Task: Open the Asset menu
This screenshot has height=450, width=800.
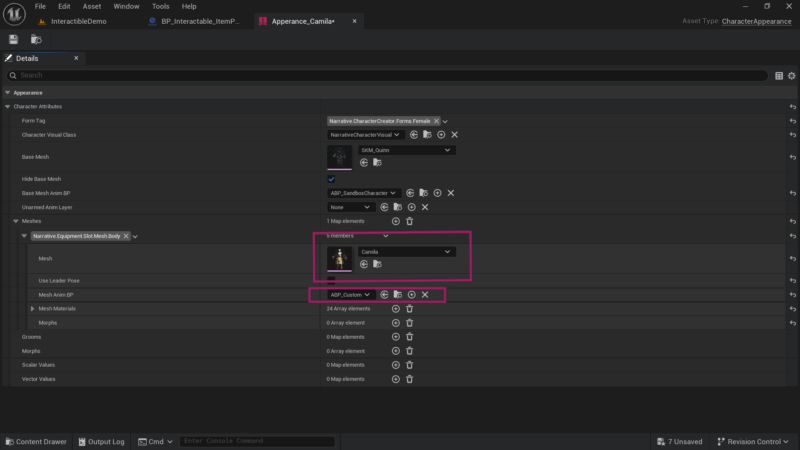Action: (x=92, y=6)
